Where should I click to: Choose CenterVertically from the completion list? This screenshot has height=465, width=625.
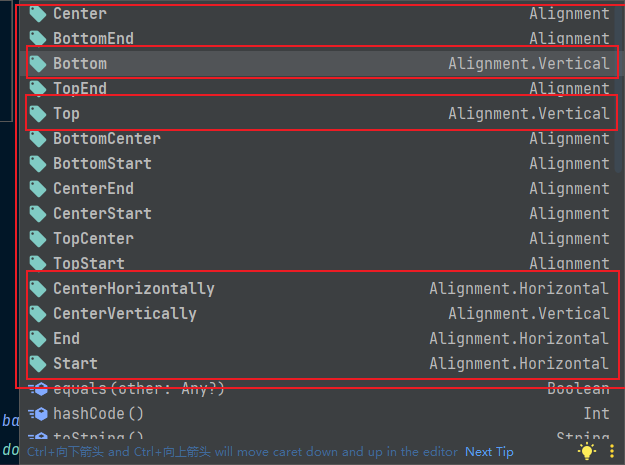point(321,314)
